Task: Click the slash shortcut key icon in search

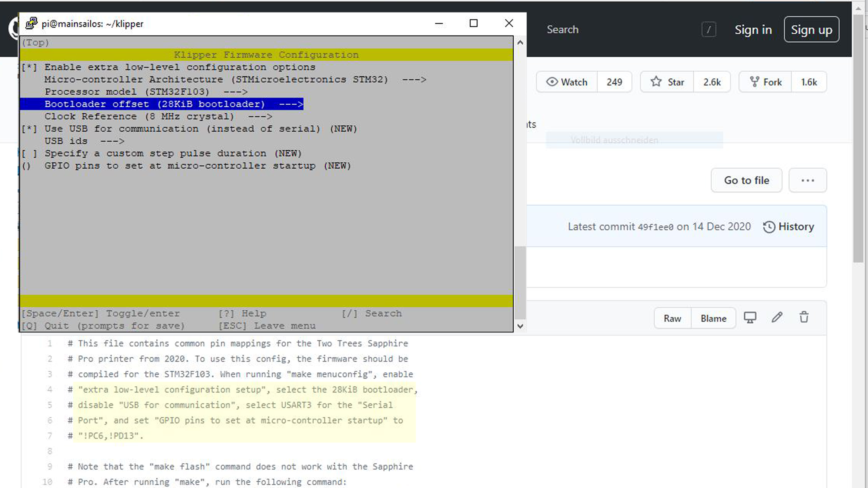Action: (x=709, y=30)
